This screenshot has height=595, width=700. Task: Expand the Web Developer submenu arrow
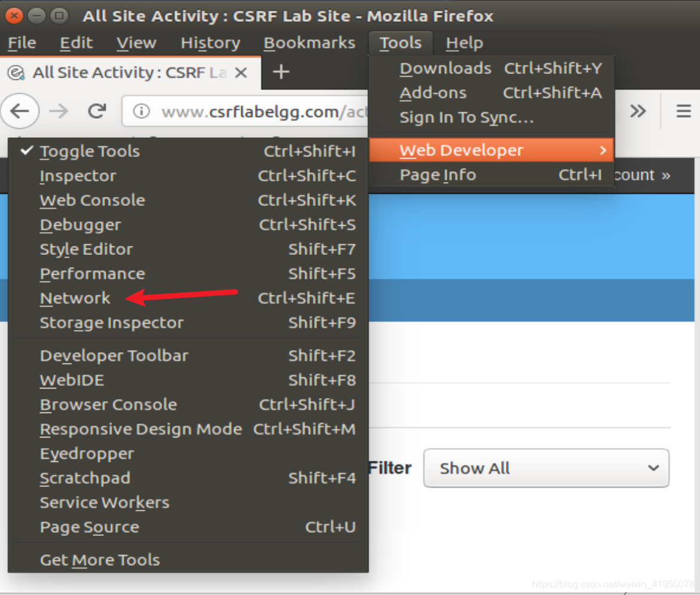pos(603,150)
